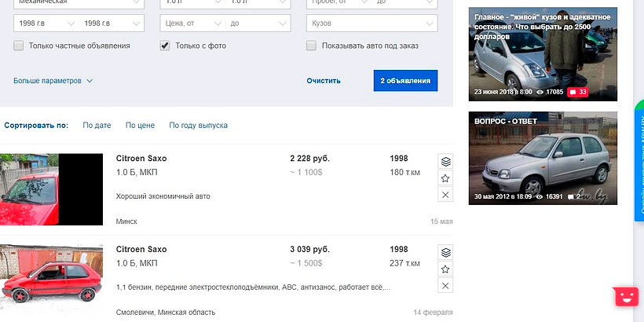Click compare layers icon on first Citroen Saxo
644x322 pixels.
pyautogui.click(x=445, y=161)
